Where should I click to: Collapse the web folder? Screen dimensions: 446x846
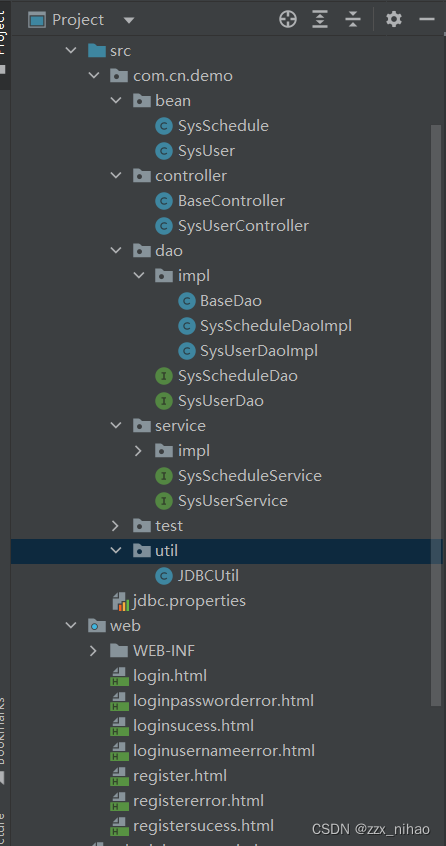(x=71, y=626)
